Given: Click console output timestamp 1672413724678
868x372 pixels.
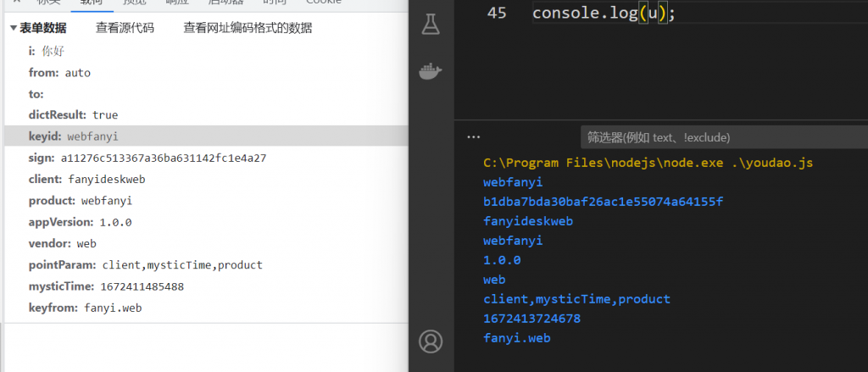Looking at the screenshot, I should pos(532,319).
